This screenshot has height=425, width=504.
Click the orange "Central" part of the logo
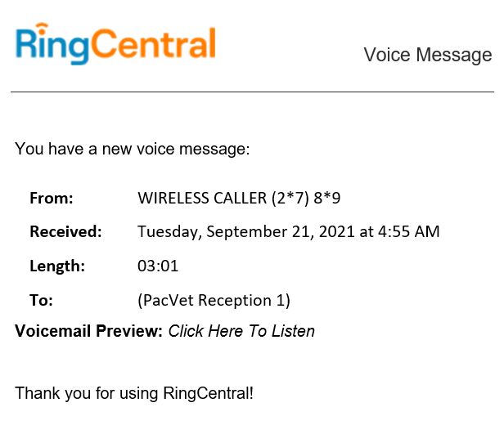pos(161,44)
